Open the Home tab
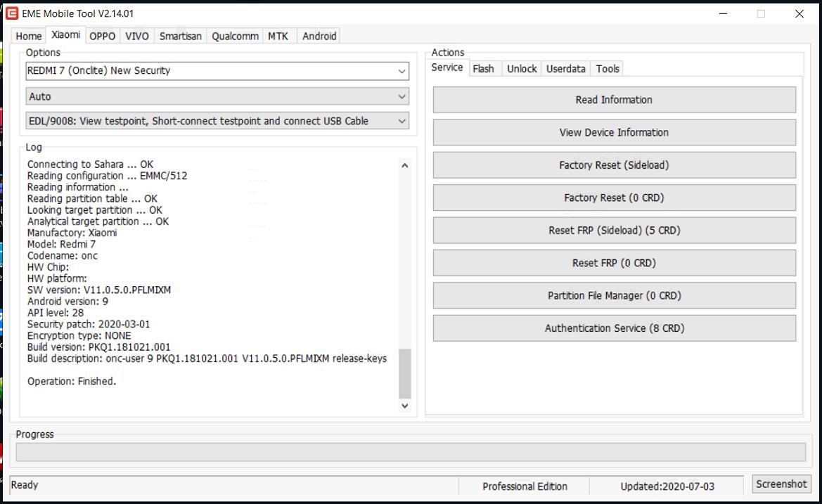Image resolution: width=822 pixels, height=504 pixels. [28, 36]
